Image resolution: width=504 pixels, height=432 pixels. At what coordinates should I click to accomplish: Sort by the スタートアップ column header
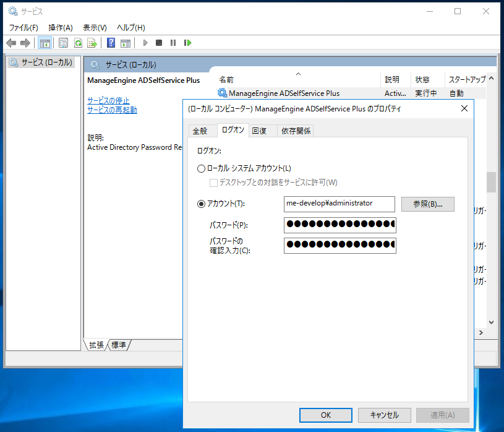click(x=466, y=79)
